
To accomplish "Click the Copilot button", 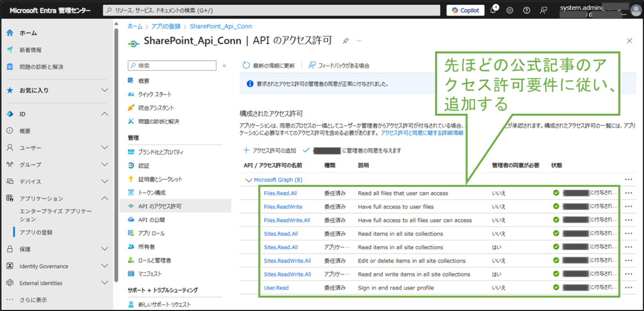I will click(465, 10).
